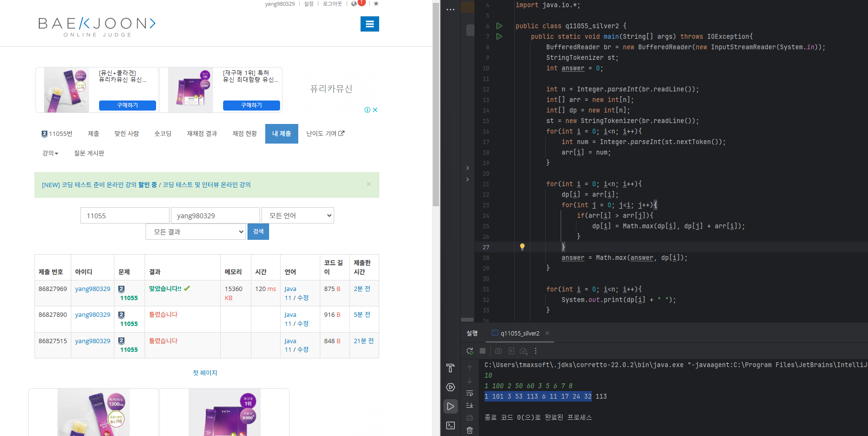Image resolution: width=868 pixels, height=436 pixels.
Task: Run the q11055_silver2 class from the gutter
Action: pyautogui.click(x=499, y=26)
